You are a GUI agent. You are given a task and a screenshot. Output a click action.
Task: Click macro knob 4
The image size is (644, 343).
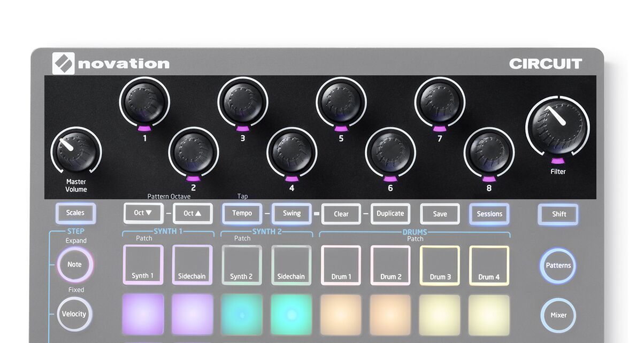(292, 152)
